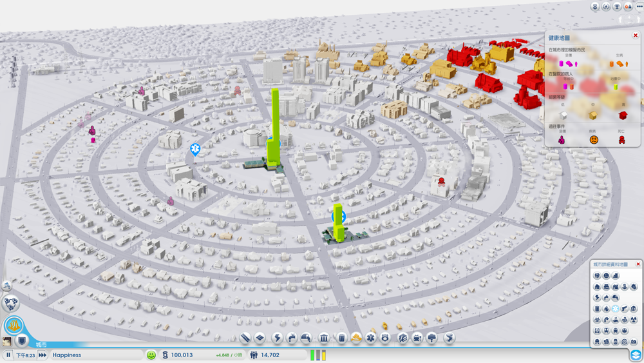Click the highlighted orange toolbar icon

pos(356,338)
